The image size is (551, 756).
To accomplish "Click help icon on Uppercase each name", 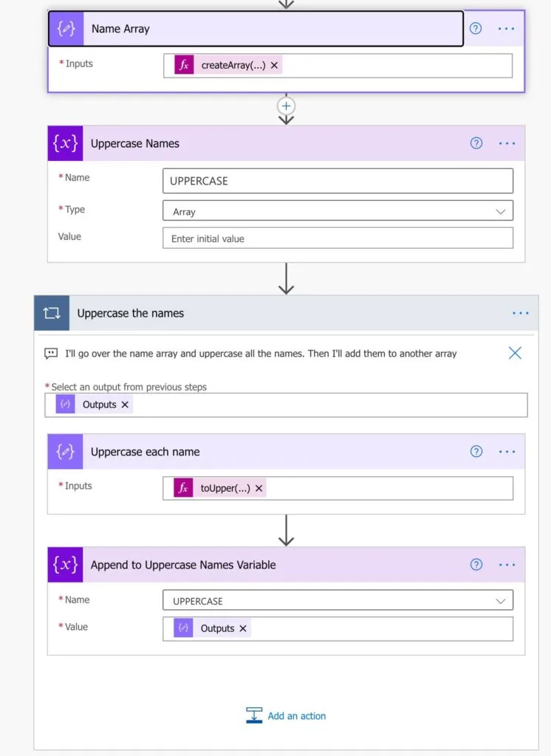I will 476,451.
